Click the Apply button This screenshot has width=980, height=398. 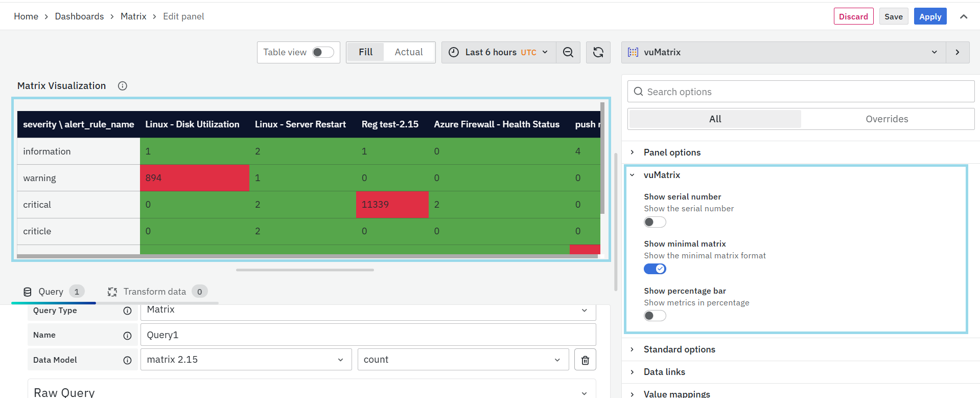tap(930, 16)
